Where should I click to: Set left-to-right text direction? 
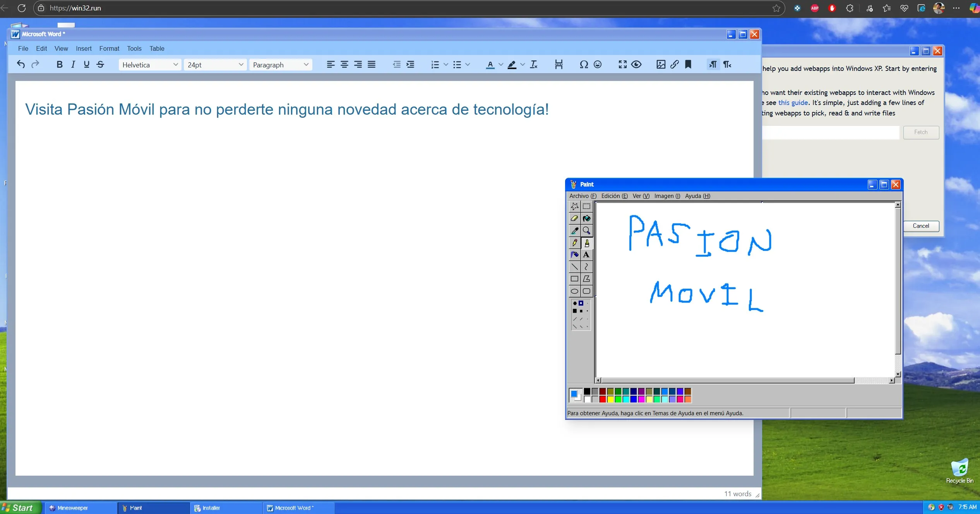pyautogui.click(x=713, y=64)
